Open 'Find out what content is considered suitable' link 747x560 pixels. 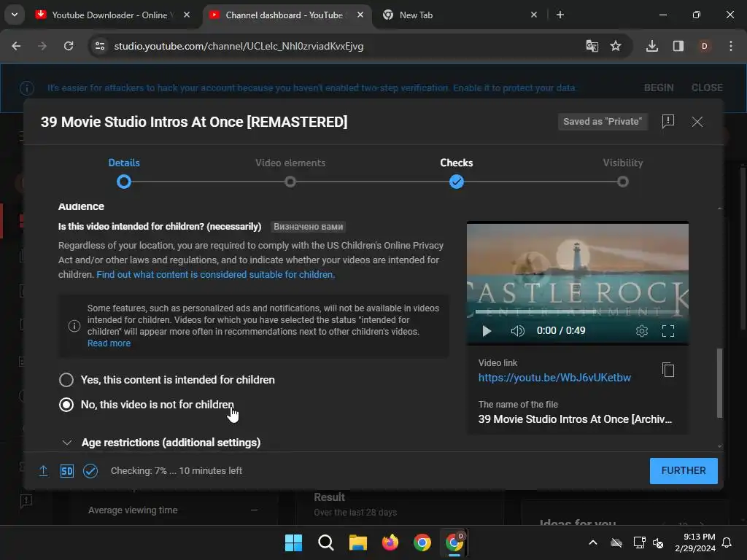pos(215,274)
